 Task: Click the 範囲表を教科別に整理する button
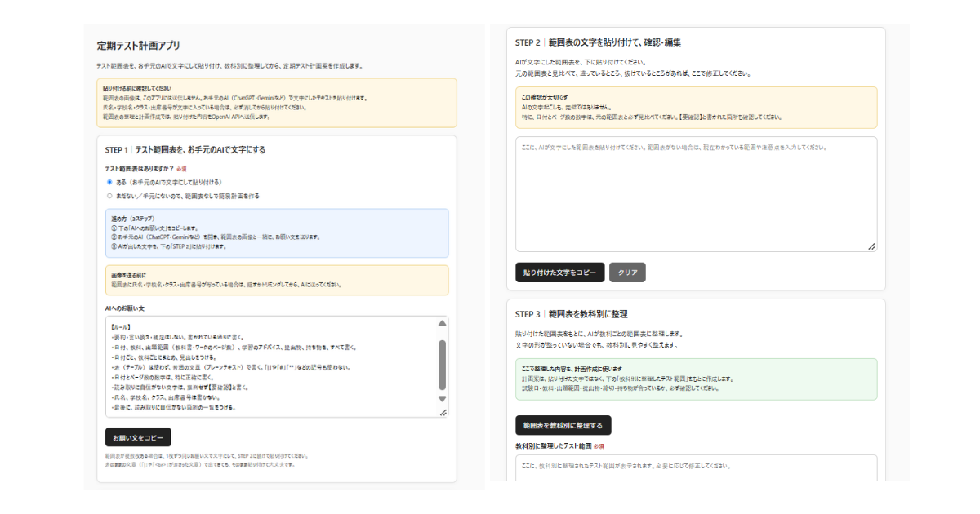[563, 425]
